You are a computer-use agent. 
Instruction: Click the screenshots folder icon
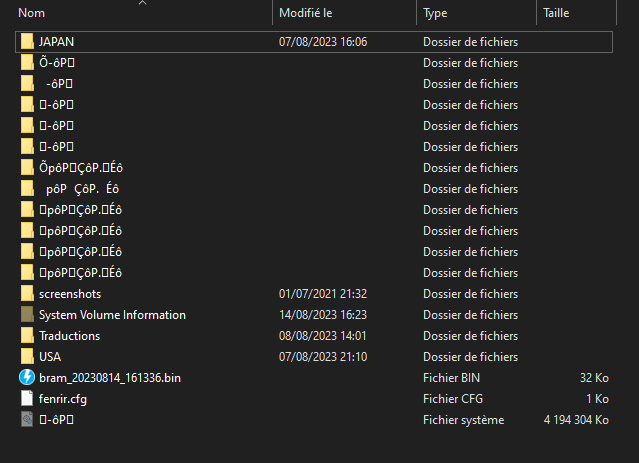coord(27,293)
